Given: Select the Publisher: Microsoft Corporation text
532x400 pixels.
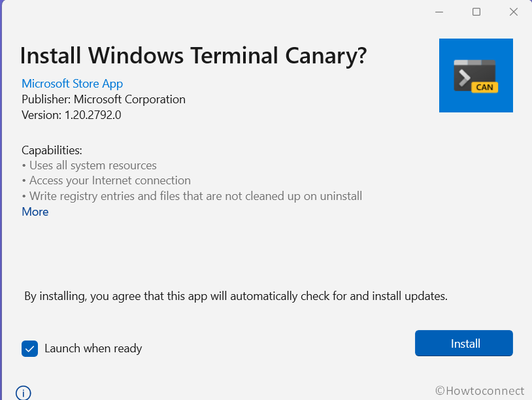Looking at the screenshot, I should pos(103,99).
